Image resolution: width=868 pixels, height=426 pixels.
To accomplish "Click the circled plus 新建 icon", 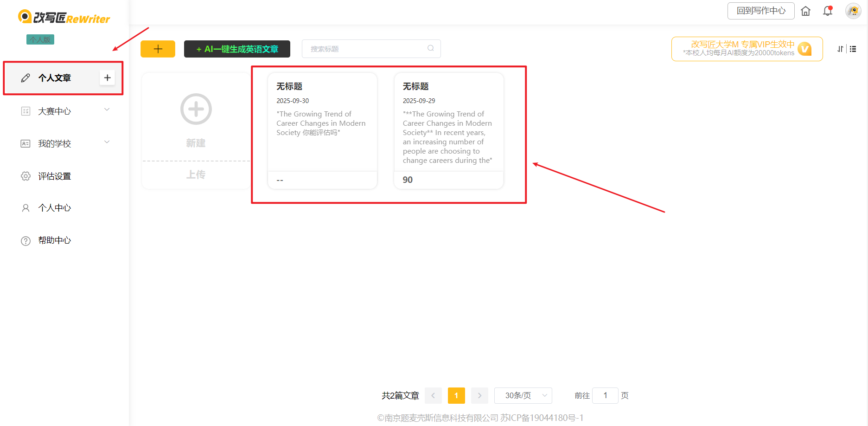I will point(196,110).
